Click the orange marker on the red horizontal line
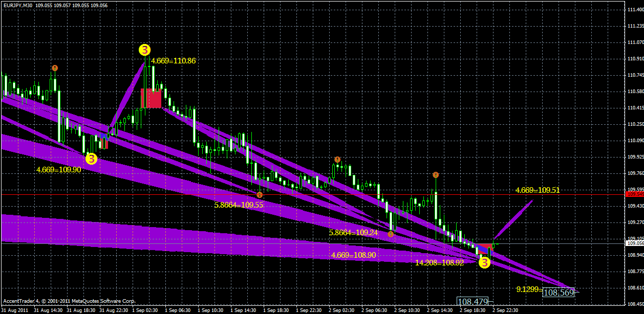 [260, 195]
